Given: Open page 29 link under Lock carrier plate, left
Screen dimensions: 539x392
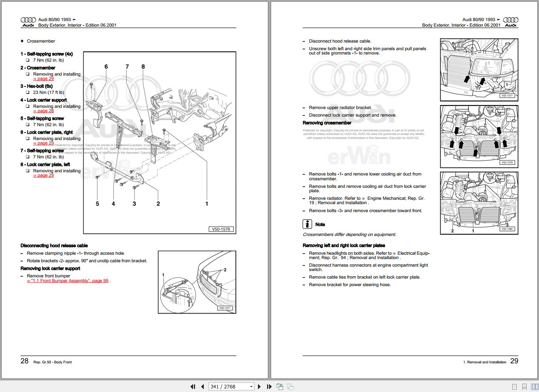Looking at the screenshot, I should 43,176.
